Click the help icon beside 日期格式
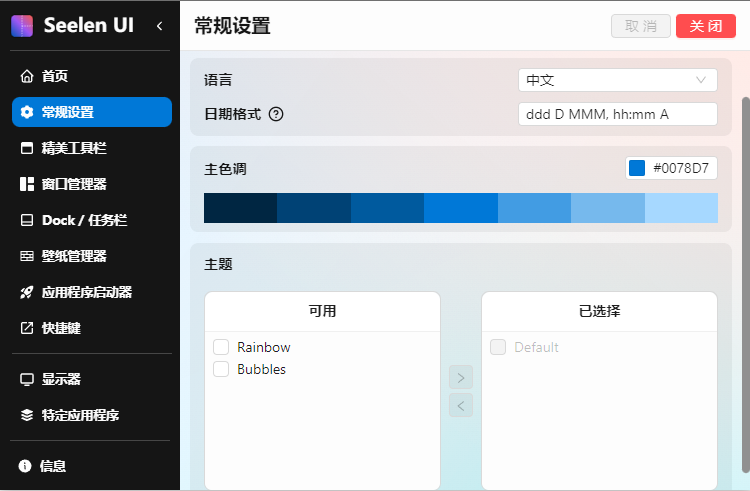 276,114
